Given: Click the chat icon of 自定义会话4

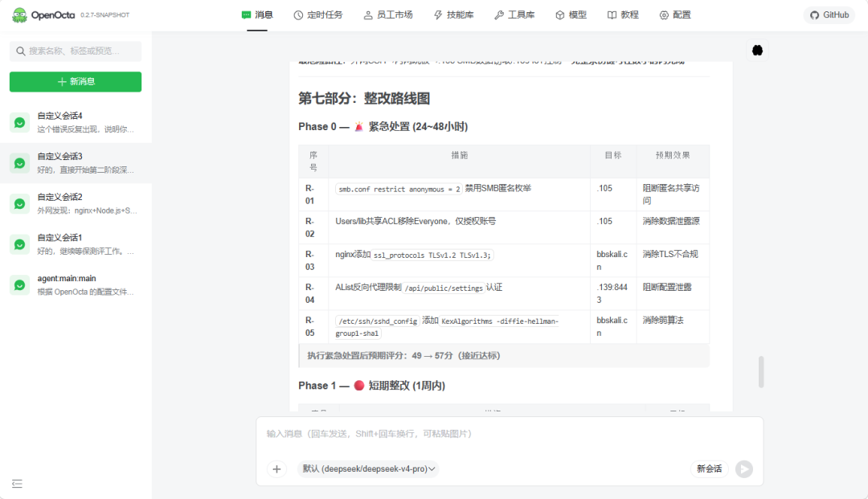Looking at the screenshot, I should (x=19, y=122).
